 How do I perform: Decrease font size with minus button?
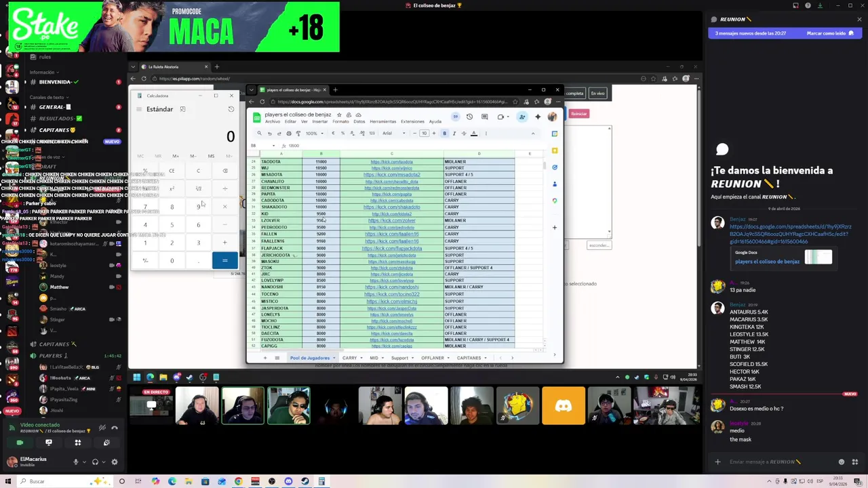(414, 134)
